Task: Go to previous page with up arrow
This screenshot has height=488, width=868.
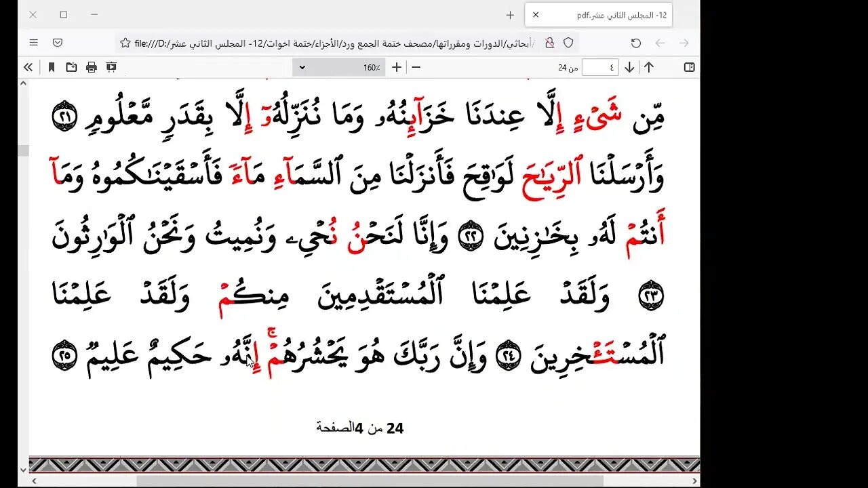Action: [x=649, y=67]
